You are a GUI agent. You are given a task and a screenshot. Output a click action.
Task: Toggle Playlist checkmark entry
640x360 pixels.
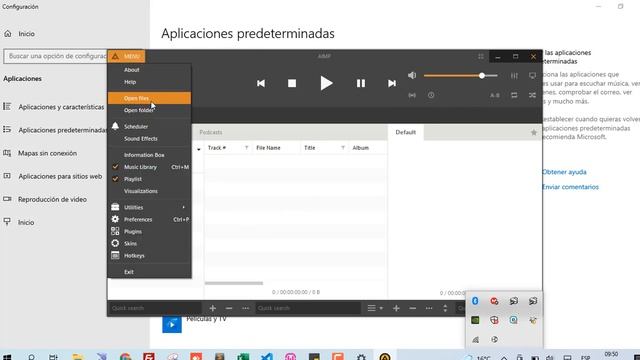click(133, 179)
